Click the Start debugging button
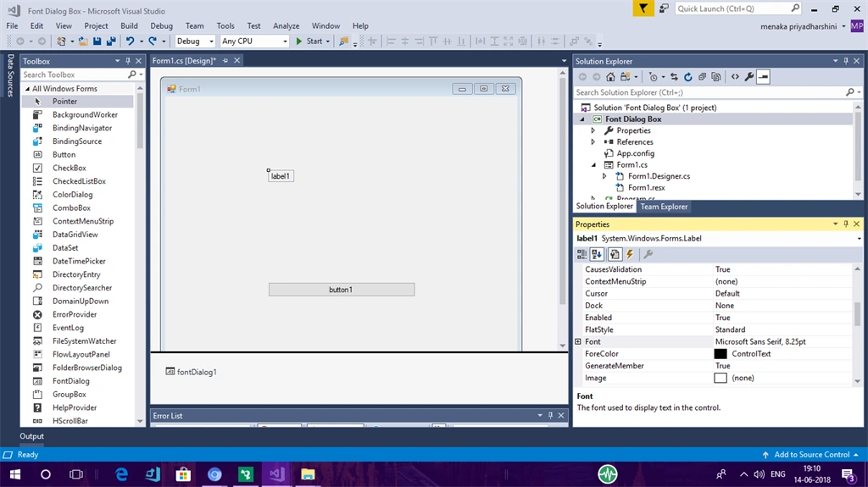This screenshot has width=868, height=487. 309,41
